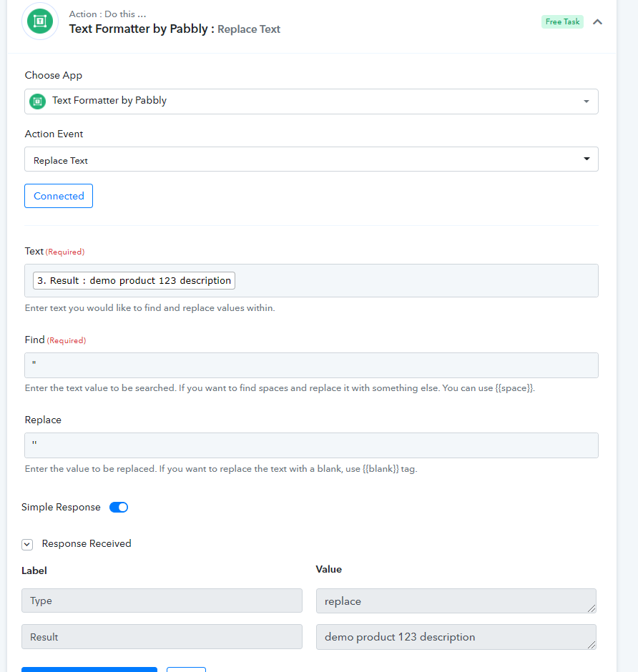Click the Free Task badge

tap(562, 22)
